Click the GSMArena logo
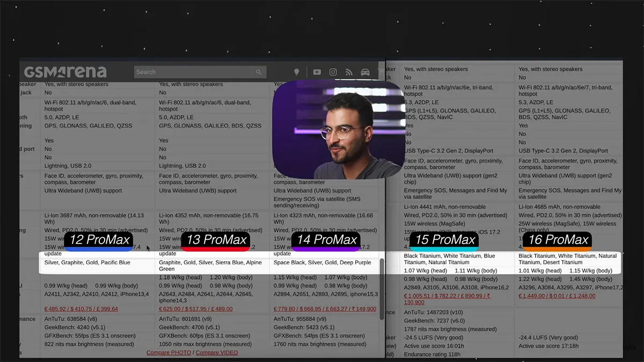The image size is (644, 362). pyautogui.click(x=65, y=72)
